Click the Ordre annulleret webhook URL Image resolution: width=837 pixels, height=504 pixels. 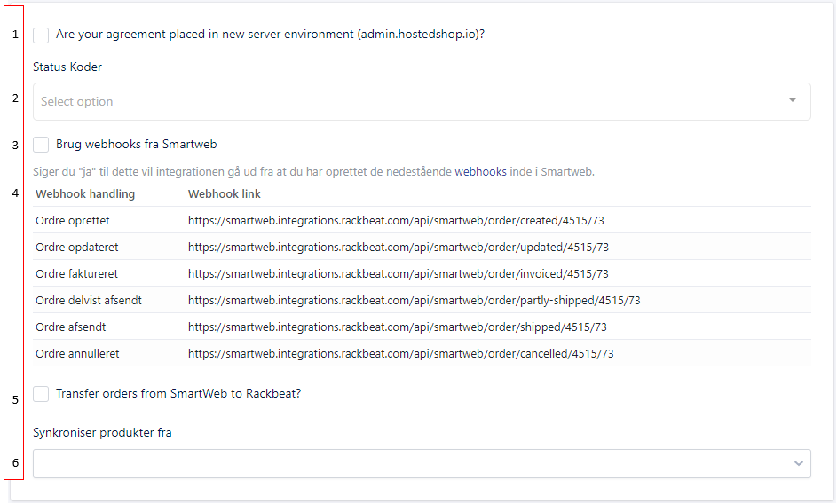tap(401, 354)
